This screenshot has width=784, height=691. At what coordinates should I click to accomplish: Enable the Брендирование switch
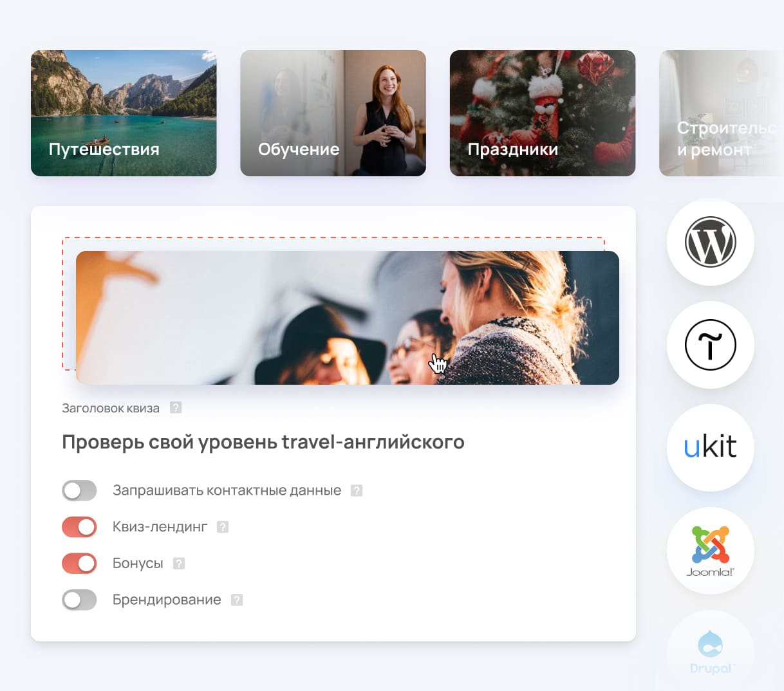(x=79, y=600)
